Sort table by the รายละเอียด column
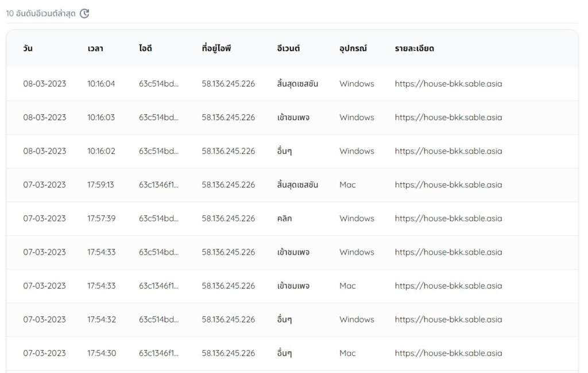 point(413,48)
